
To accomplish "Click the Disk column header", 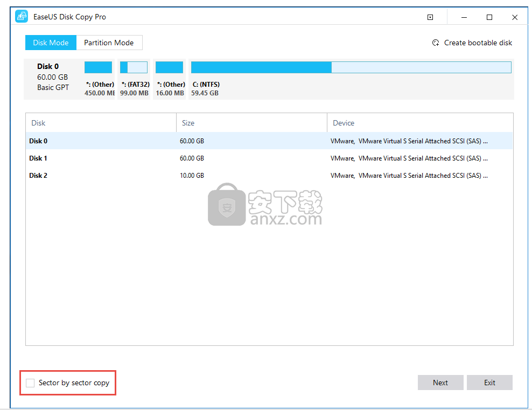I will point(101,123).
